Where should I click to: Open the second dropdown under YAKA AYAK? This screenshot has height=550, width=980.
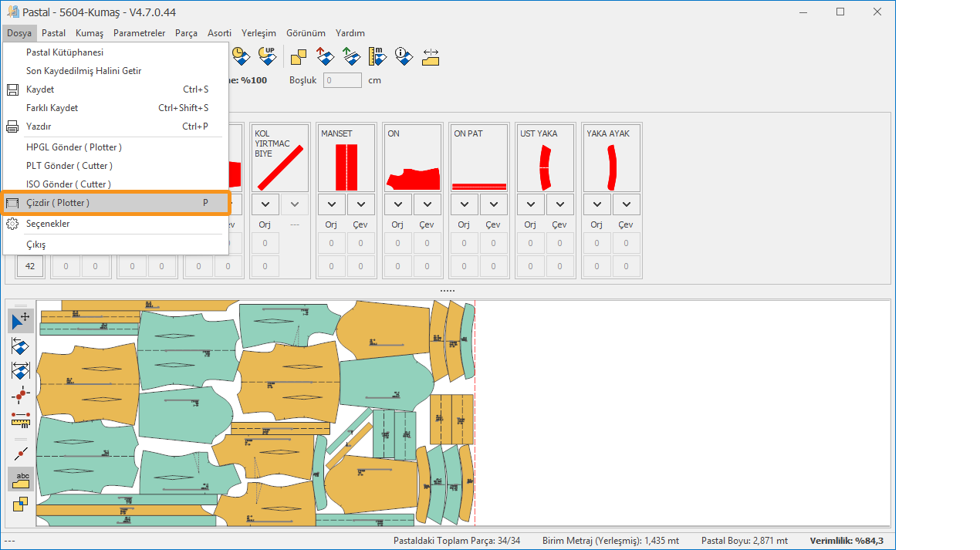pos(627,204)
